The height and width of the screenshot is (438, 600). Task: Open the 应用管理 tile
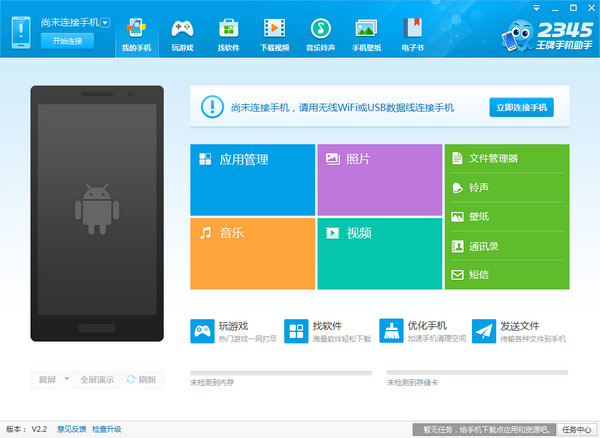tap(253, 180)
